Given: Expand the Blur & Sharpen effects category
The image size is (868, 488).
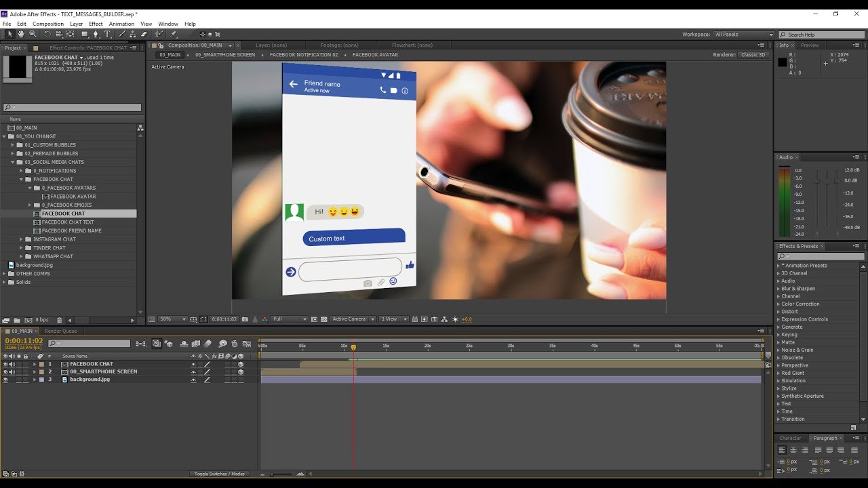Looking at the screenshot, I should coord(778,289).
